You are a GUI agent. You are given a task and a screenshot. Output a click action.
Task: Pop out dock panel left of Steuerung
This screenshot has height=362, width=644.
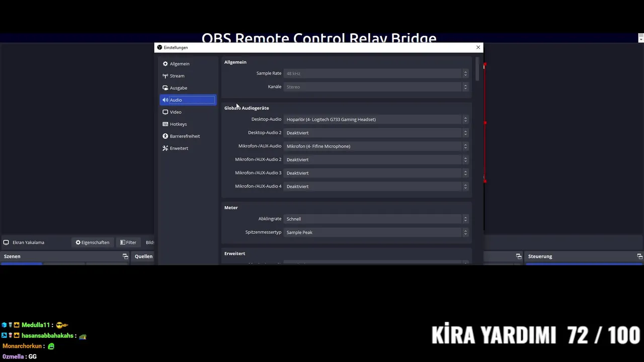519,256
